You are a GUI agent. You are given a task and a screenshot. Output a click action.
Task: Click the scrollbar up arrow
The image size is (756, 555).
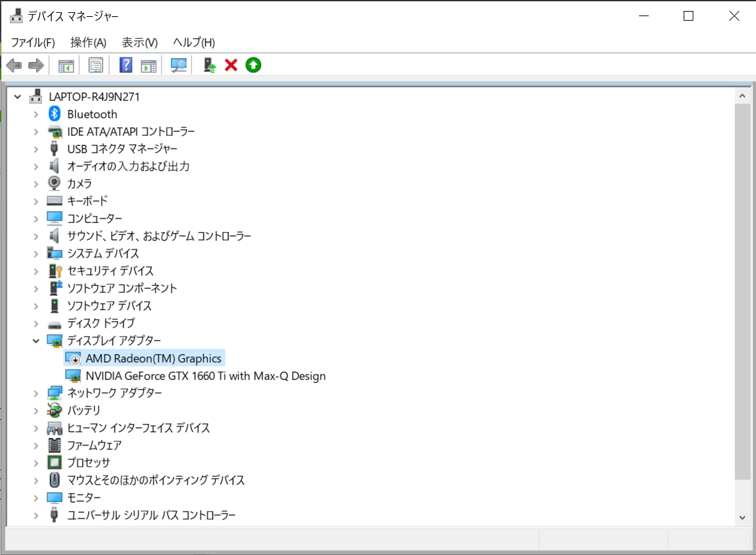click(742, 96)
